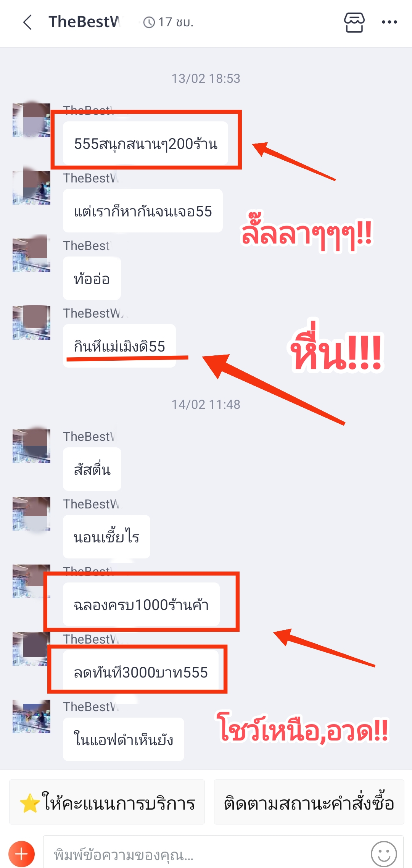Image resolution: width=412 pixels, height=868 pixels.
Task: Open the TheBestW chat title
Action: pos(84,22)
